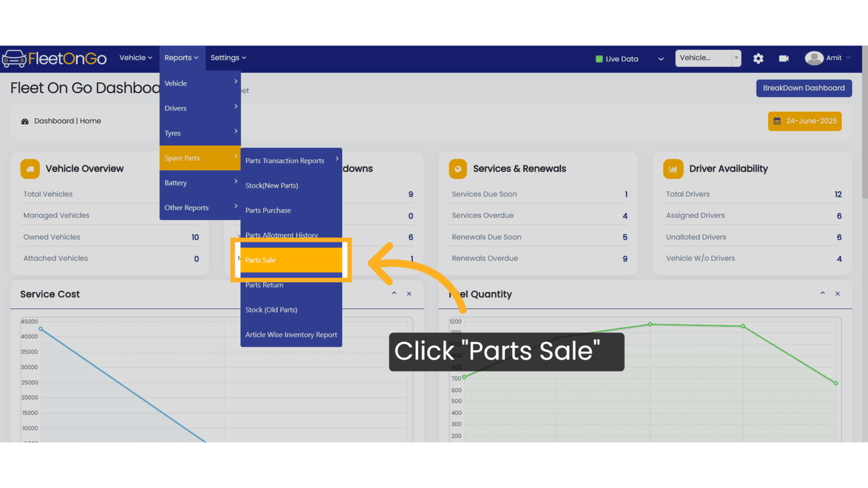Expand the Other Reports submenu

click(x=200, y=208)
